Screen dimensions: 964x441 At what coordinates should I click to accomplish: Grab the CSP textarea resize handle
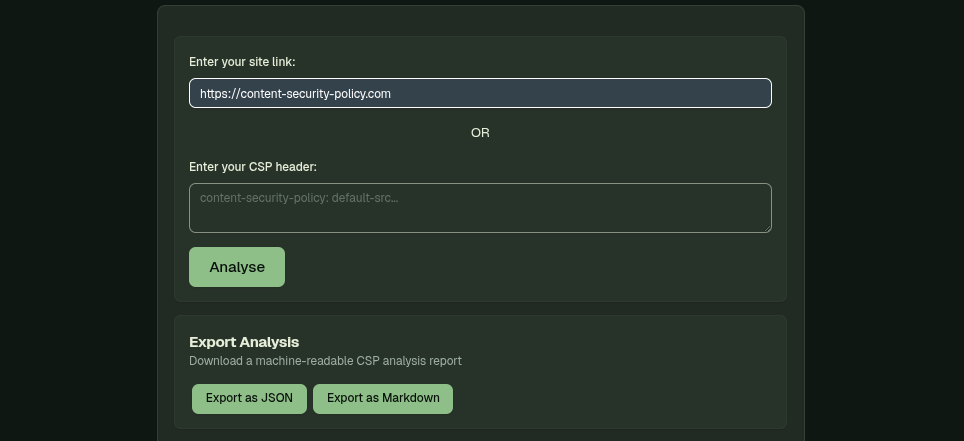pos(766,227)
